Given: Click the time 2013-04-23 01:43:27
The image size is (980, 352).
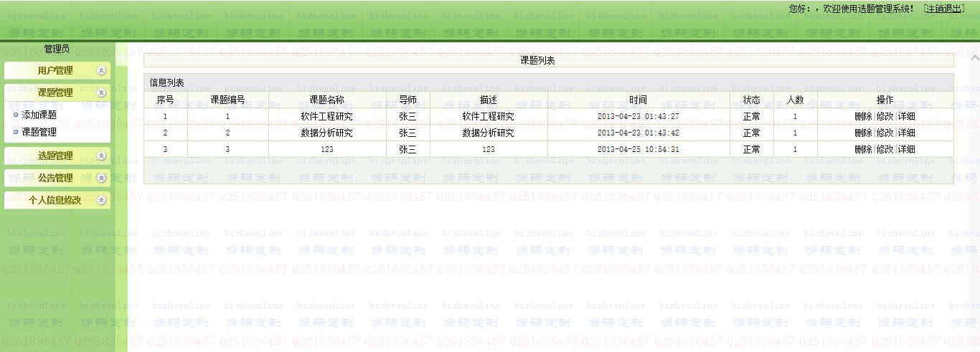Looking at the screenshot, I should pyautogui.click(x=639, y=116).
